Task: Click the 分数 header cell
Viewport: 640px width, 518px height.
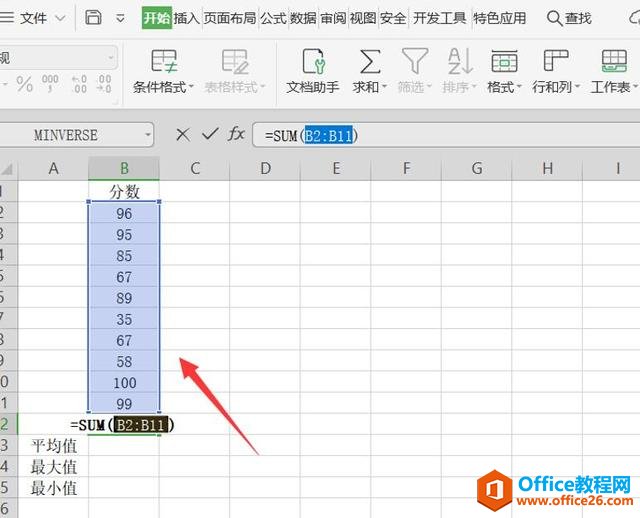Action: (124, 191)
